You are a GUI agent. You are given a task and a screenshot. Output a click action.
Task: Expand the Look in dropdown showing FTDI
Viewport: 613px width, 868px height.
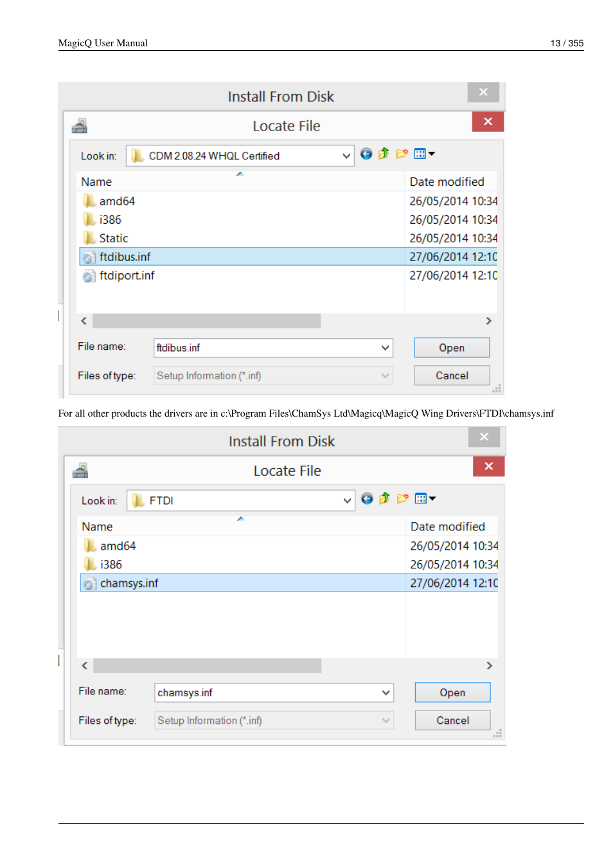click(x=347, y=501)
